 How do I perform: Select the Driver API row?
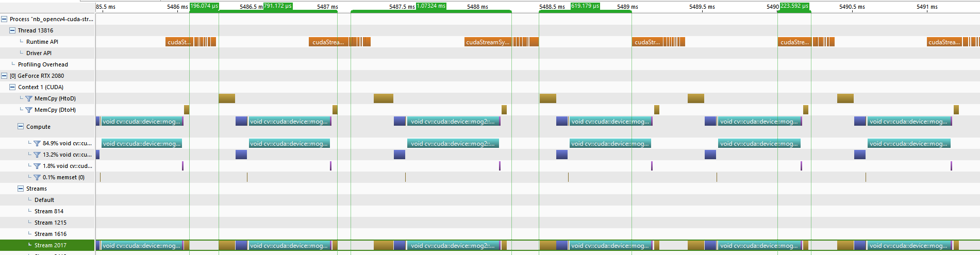[x=47, y=53]
